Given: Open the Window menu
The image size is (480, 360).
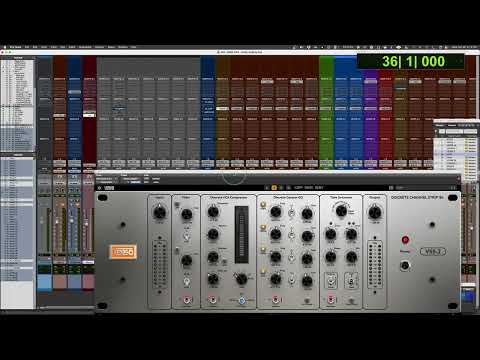Looking at the screenshot, I should 123,47.
